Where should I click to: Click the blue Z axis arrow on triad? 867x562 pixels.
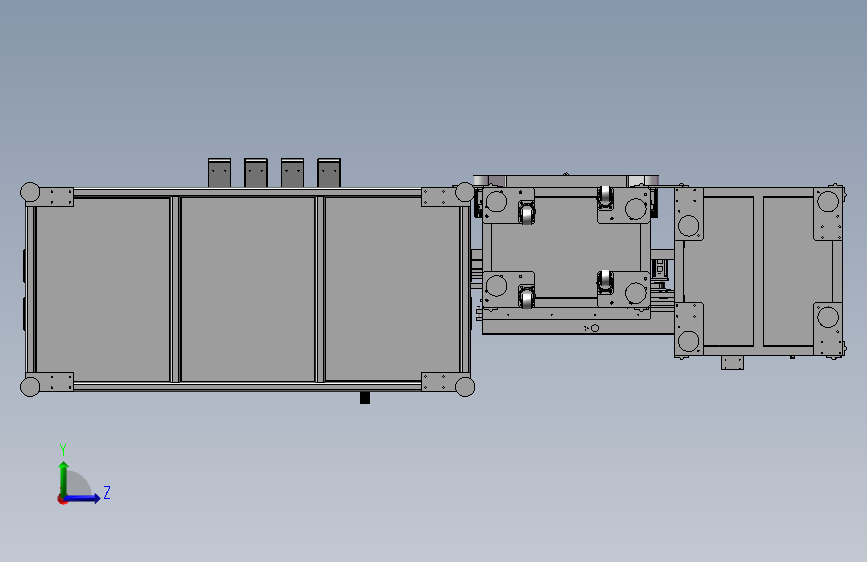[83, 498]
